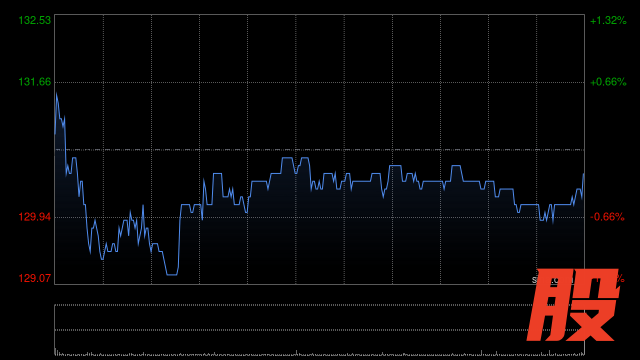Select the +1.32% percentage label

[608, 20]
